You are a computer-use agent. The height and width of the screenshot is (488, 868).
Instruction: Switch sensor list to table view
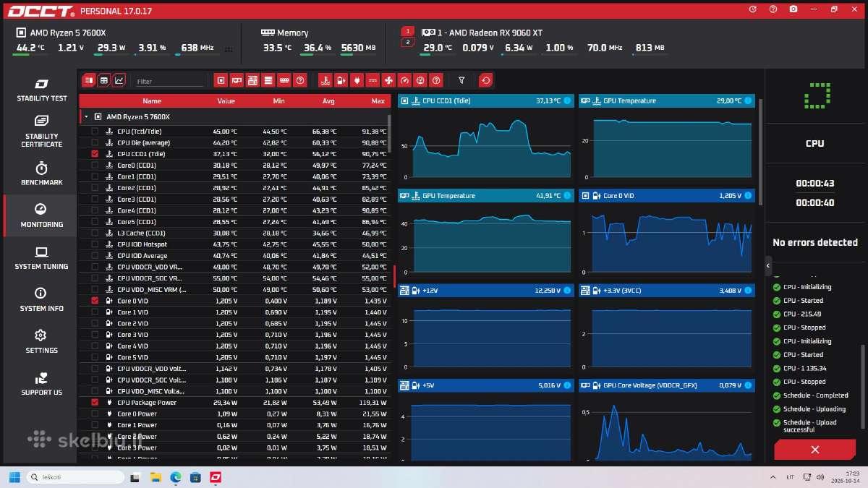point(104,80)
